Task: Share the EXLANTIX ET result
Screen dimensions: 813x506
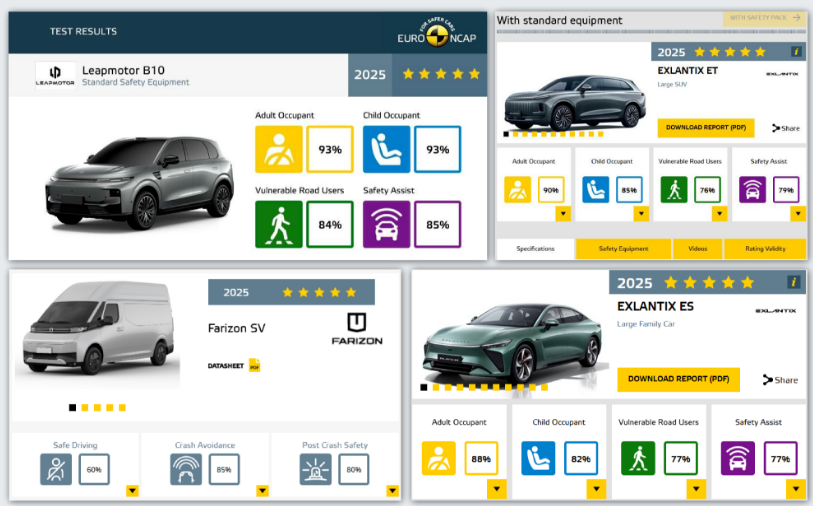Action: 786,128
